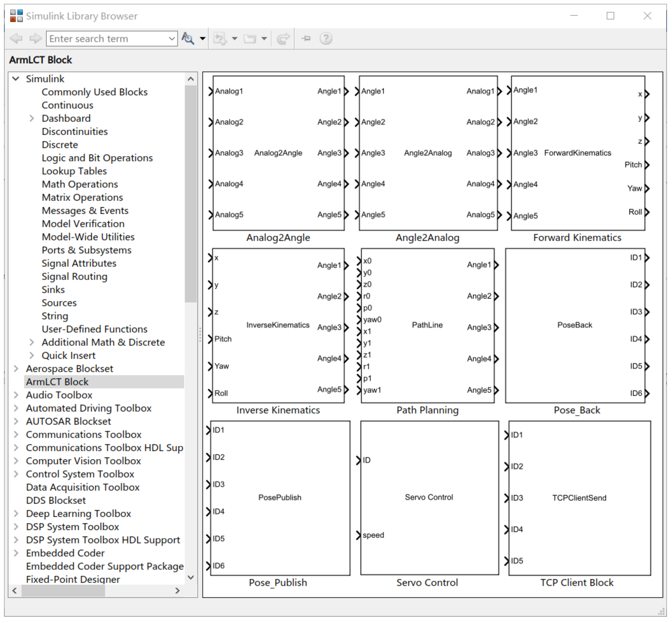Open help with question mark icon
672x623 pixels.
pyautogui.click(x=326, y=38)
